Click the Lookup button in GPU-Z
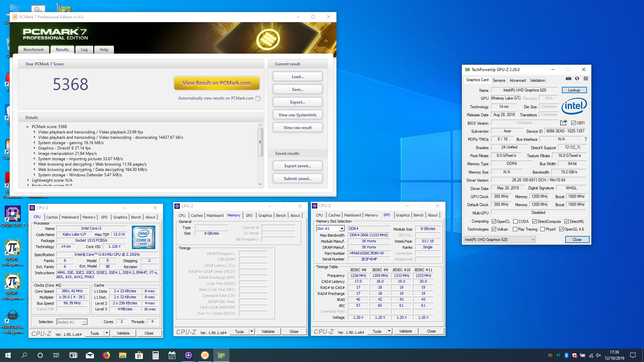Image resolution: width=644 pixels, height=362 pixels. point(574,90)
